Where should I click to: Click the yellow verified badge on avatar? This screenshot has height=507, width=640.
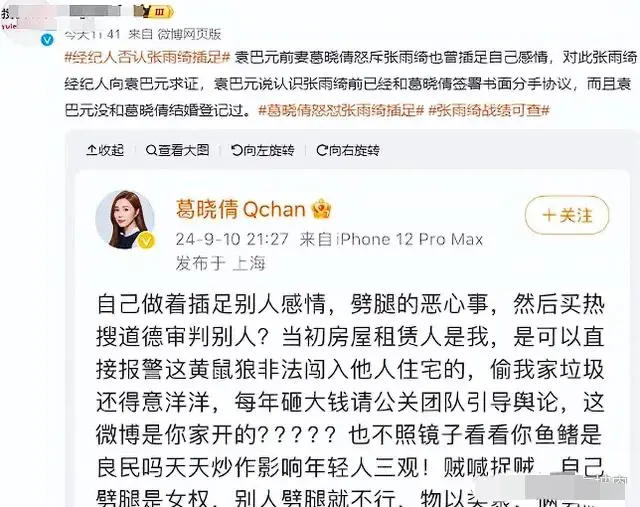tap(146, 240)
